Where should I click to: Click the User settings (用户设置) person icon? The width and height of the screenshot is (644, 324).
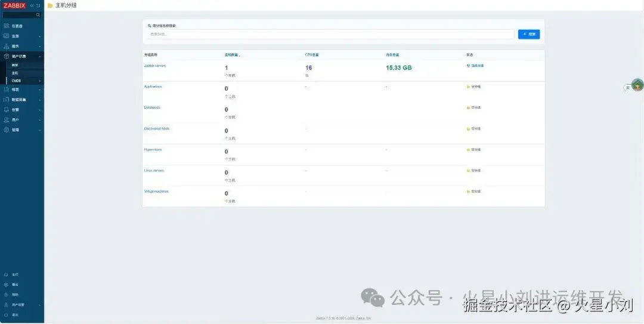[x=6, y=305]
